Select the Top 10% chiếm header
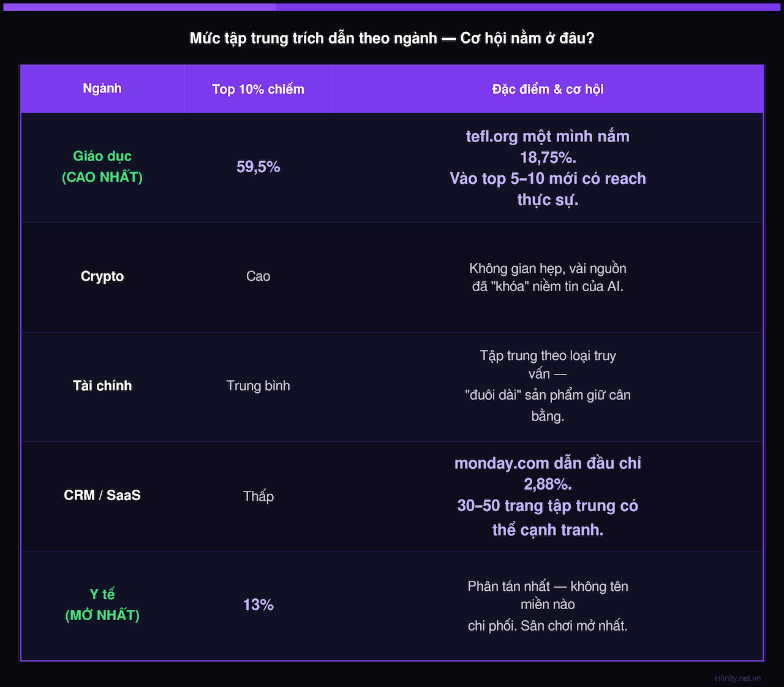784x687 pixels. (258, 89)
